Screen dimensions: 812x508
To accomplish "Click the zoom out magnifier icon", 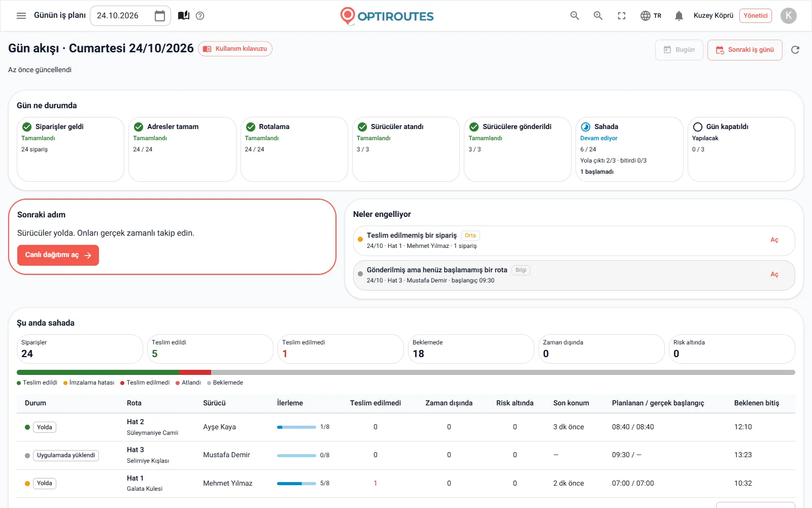I will pos(574,16).
